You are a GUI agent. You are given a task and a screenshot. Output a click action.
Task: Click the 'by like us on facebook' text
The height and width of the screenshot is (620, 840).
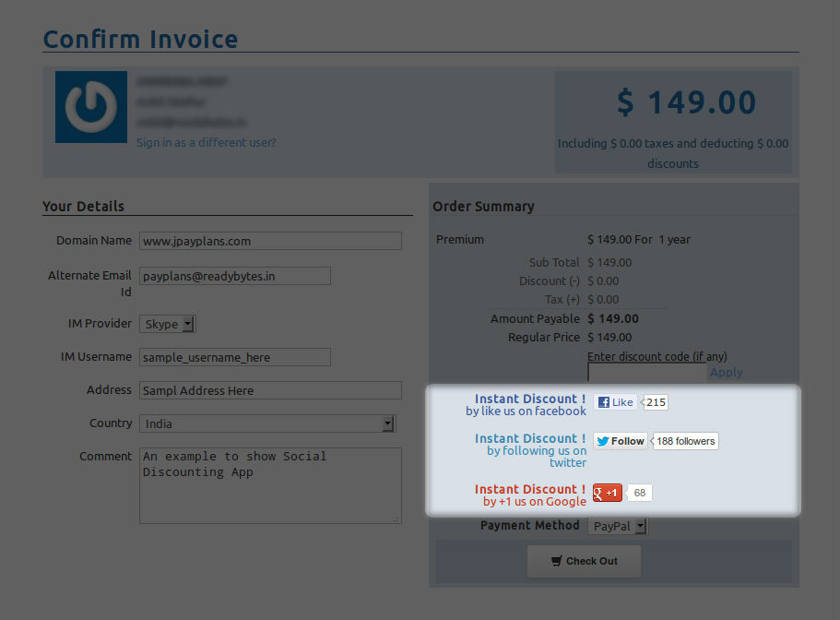click(526, 411)
